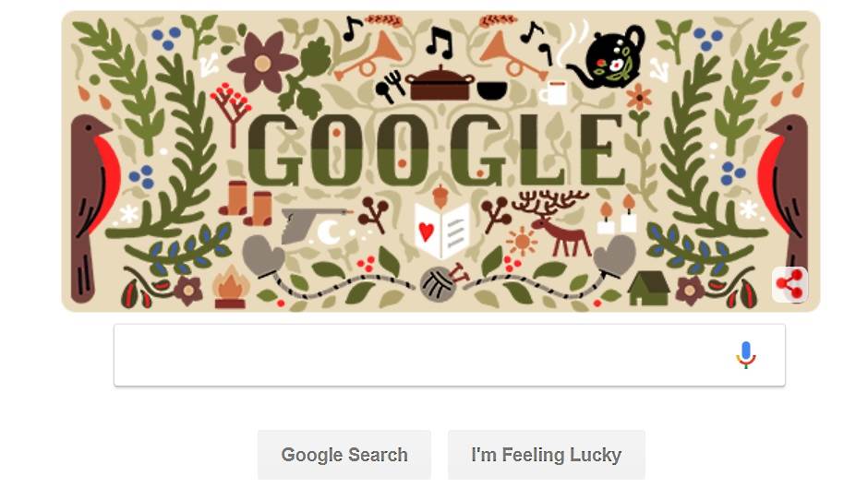Click the left gray mitten illustration
This screenshot has width=868, height=488.
[263, 256]
